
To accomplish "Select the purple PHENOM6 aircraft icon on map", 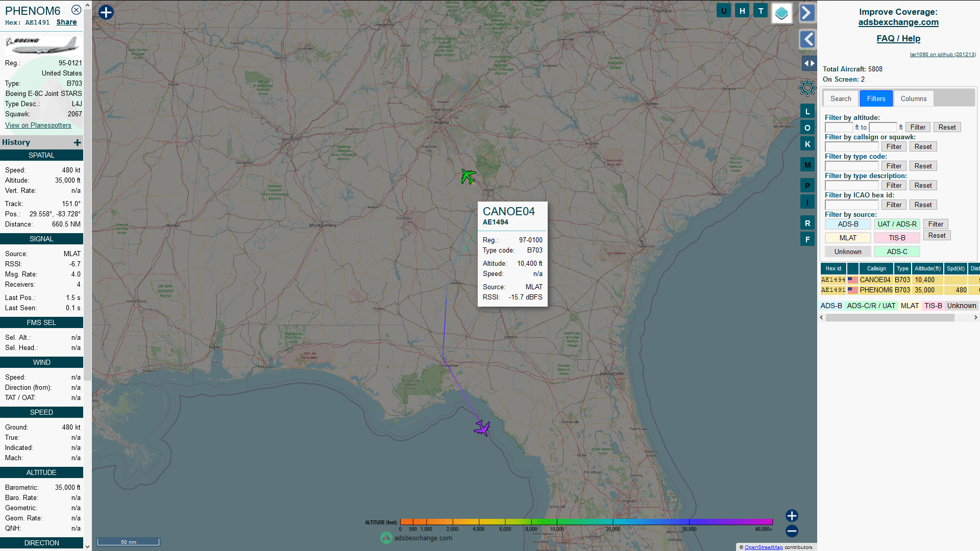I will pyautogui.click(x=482, y=428).
